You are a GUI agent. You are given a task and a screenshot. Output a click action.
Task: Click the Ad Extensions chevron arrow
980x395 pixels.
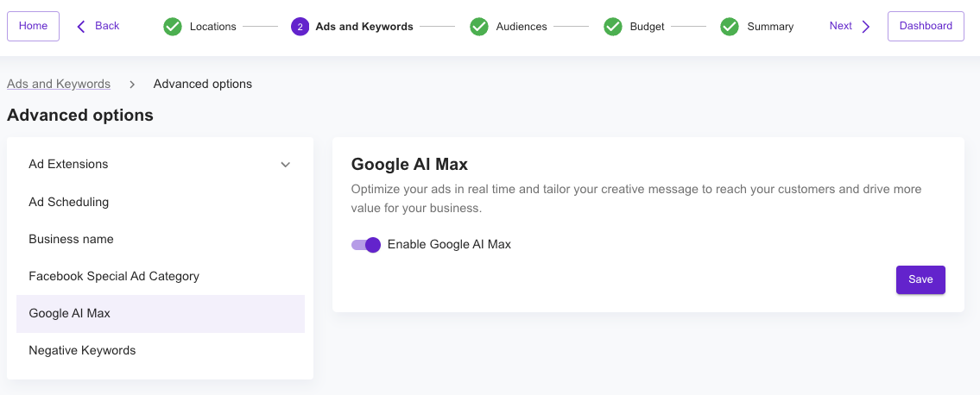pyautogui.click(x=286, y=165)
